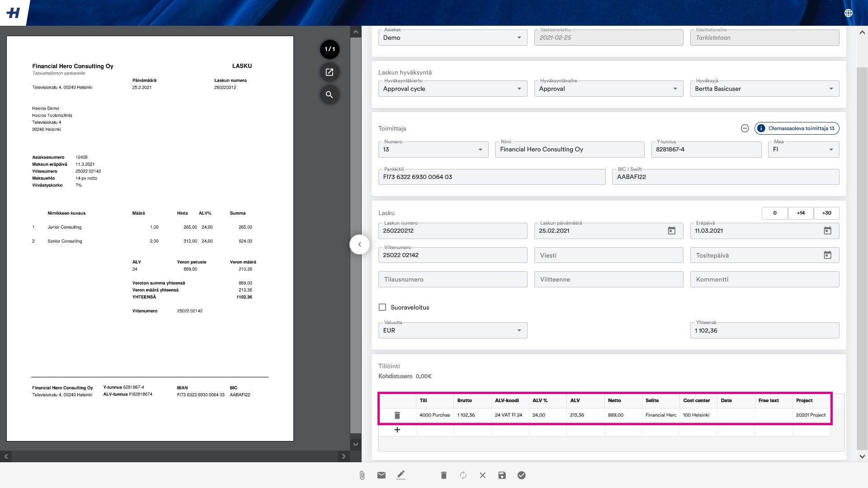Click the Viitenumero field
868x488 pixels.
453,255
